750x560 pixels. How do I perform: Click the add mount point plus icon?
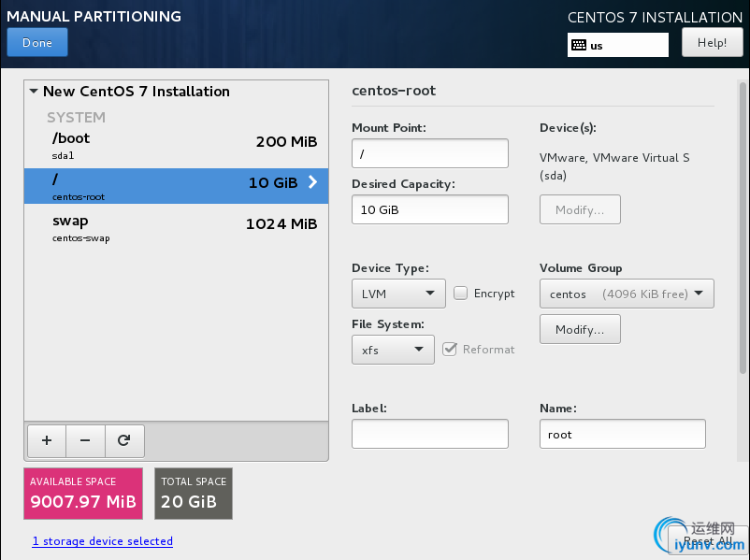click(47, 440)
